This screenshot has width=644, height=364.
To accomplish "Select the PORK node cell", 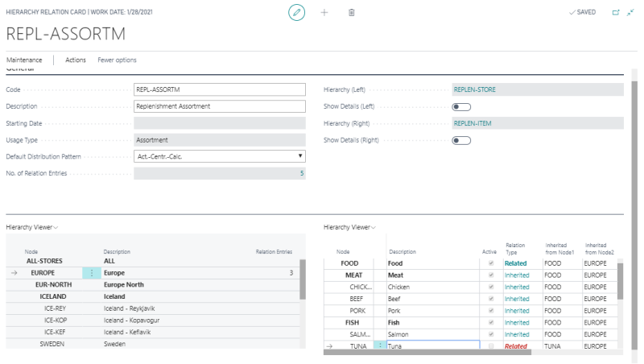I will 349,311.
